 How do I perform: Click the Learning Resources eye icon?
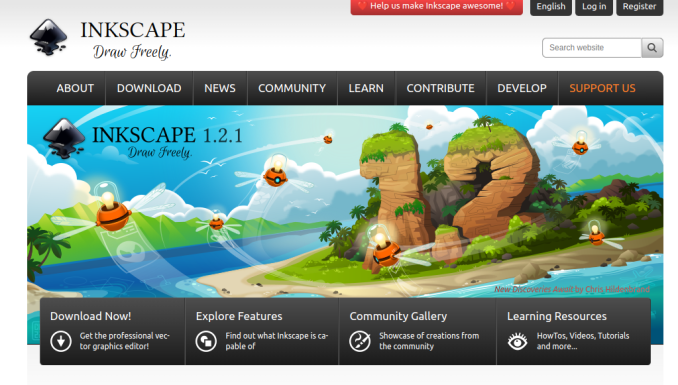518,341
